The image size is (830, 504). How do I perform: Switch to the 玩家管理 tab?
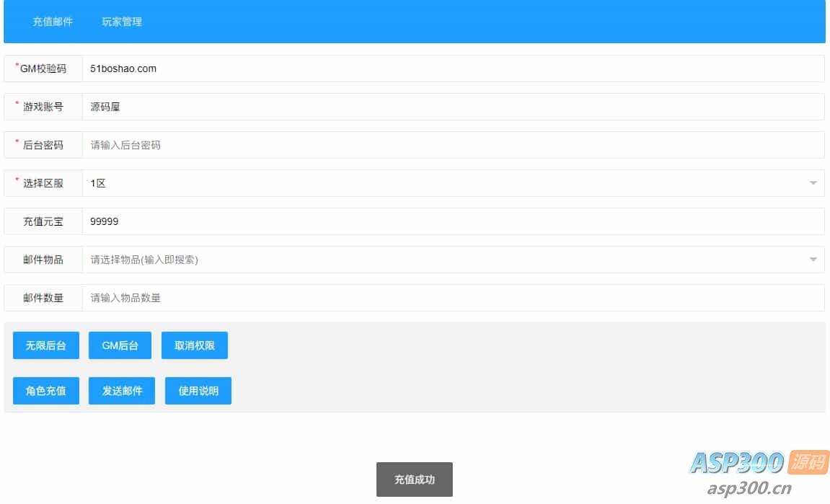122,22
